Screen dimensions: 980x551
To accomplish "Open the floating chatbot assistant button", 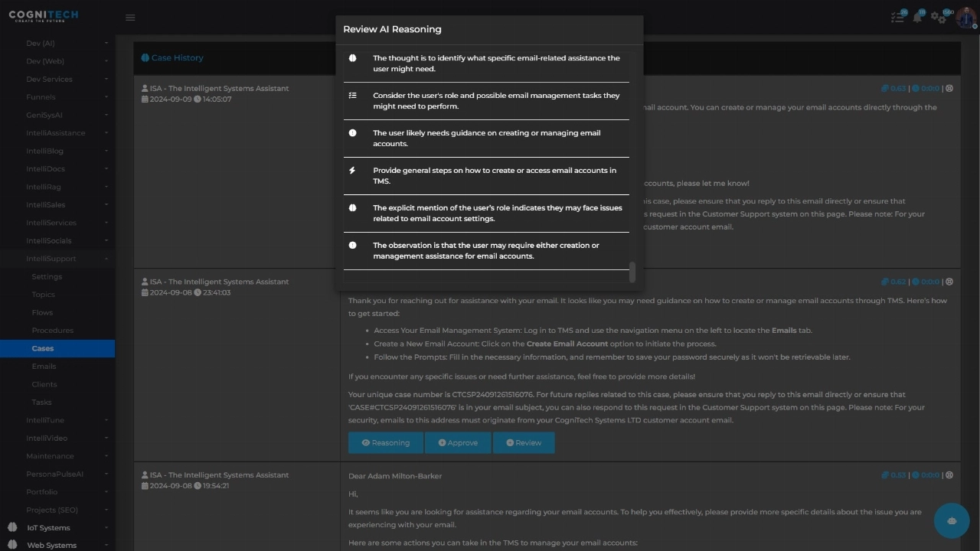I will (952, 520).
